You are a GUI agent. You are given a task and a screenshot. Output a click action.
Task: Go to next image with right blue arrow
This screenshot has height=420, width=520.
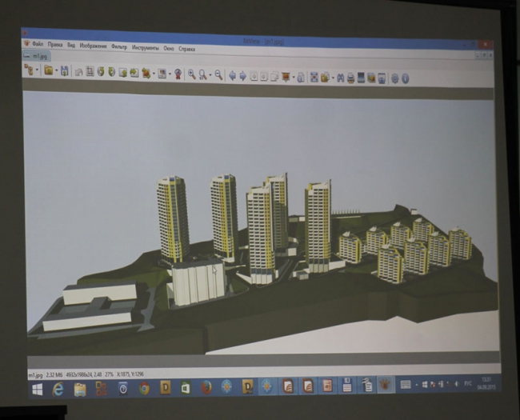click(242, 76)
